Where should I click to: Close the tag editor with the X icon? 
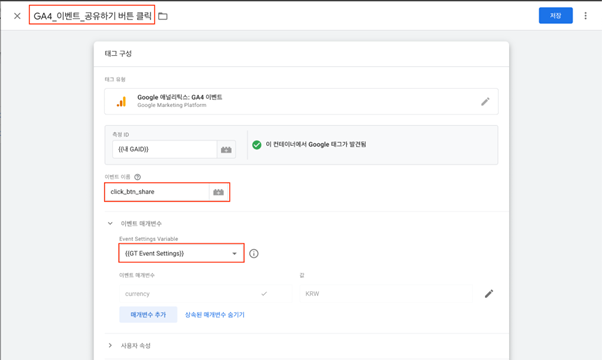point(17,16)
